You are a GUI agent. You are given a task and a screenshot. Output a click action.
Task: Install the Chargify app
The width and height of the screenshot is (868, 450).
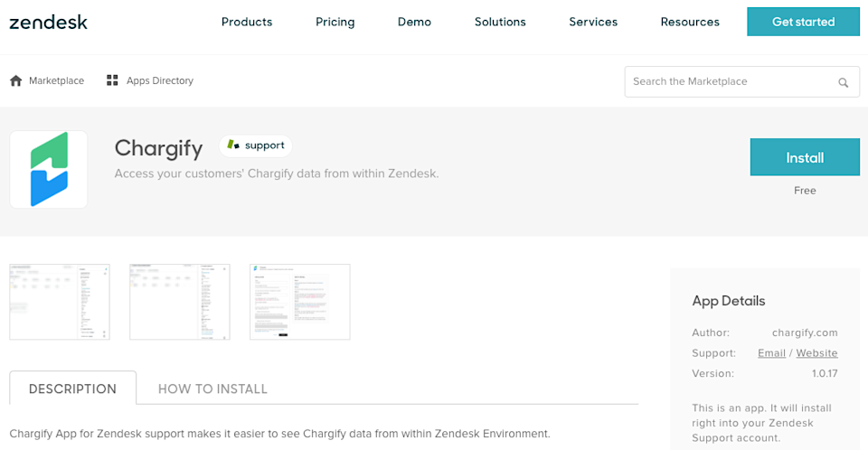pyautogui.click(x=805, y=157)
